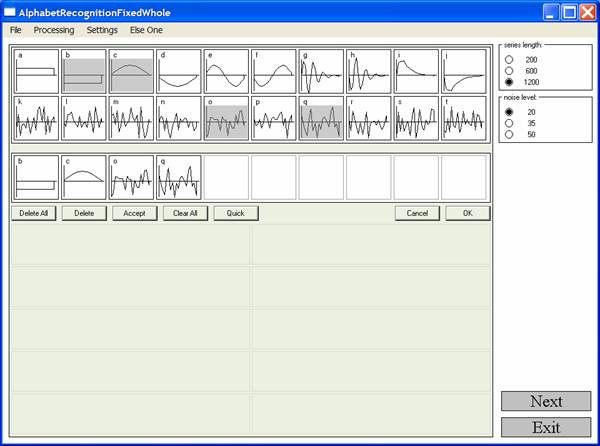Close the AlphabetRecognitionFixedWhole window
Image resolution: width=600 pixels, height=446 pixels.
click(587, 12)
